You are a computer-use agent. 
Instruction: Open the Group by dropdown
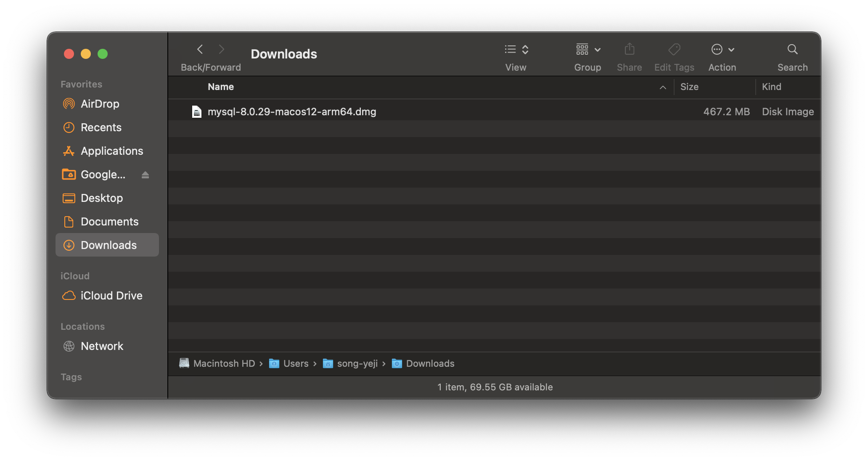(x=588, y=50)
